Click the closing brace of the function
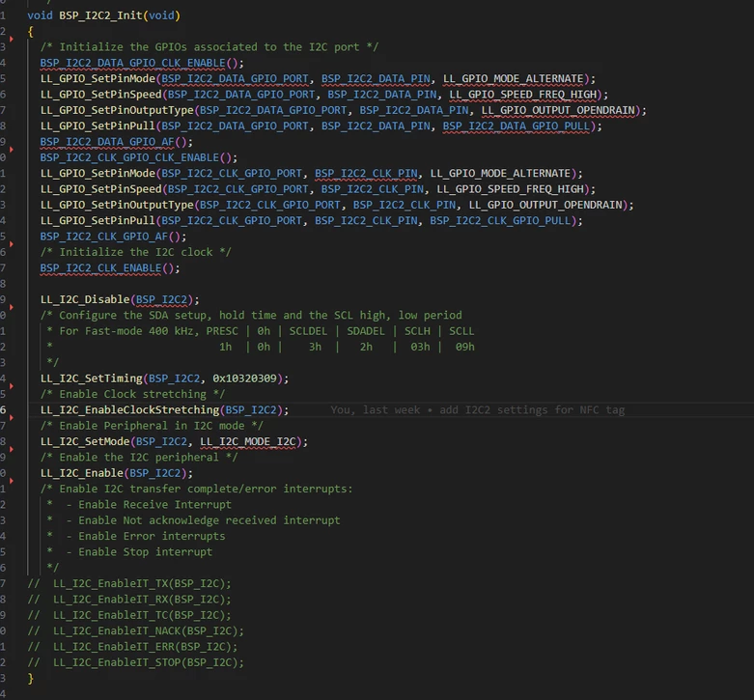The image size is (754, 700). (x=31, y=679)
